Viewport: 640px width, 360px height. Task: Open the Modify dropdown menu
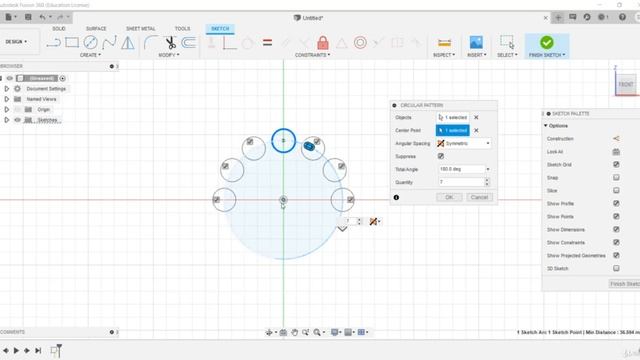(169, 55)
